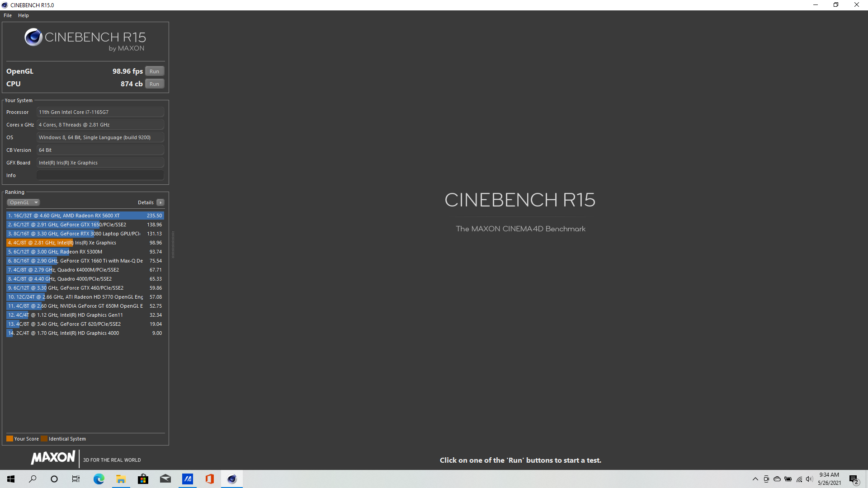Select ranking row GeForce GTX 460

point(85,288)
